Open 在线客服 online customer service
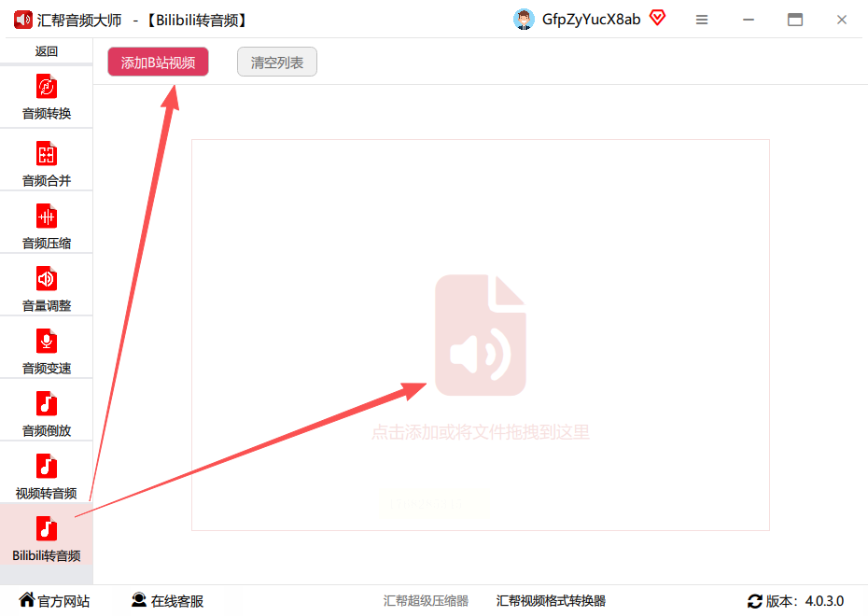Screen dimensions: 868x616 (168, 600)
